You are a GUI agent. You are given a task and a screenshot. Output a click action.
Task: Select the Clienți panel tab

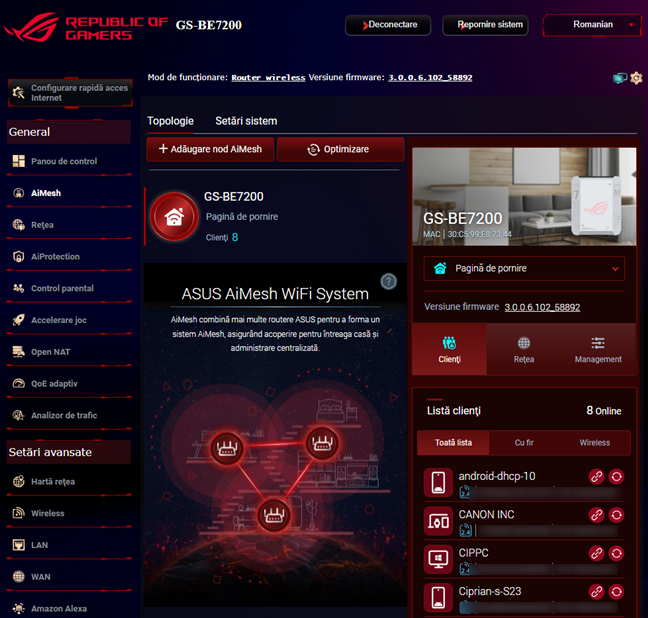pyautogui.click(x=450, y=349)
